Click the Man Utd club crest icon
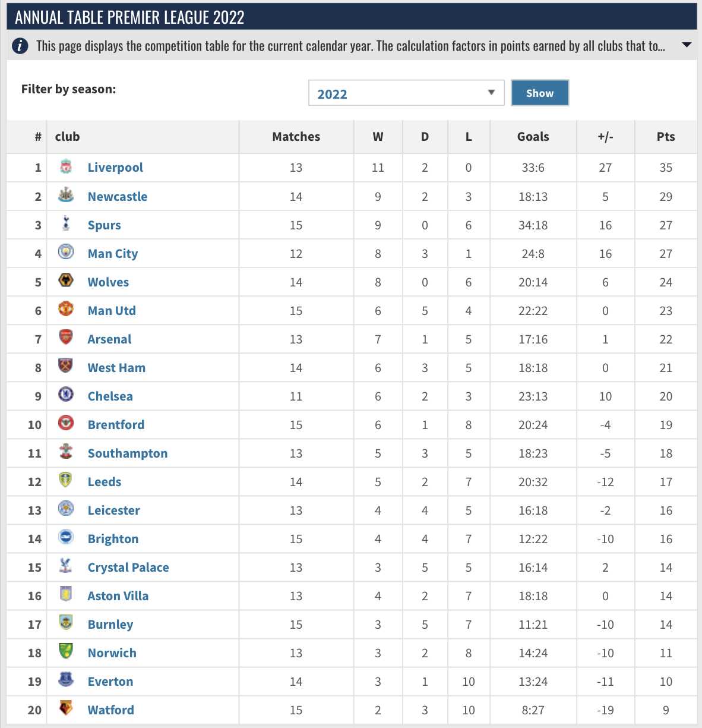Viewport: 702px width, 728px height. point(66,309)
